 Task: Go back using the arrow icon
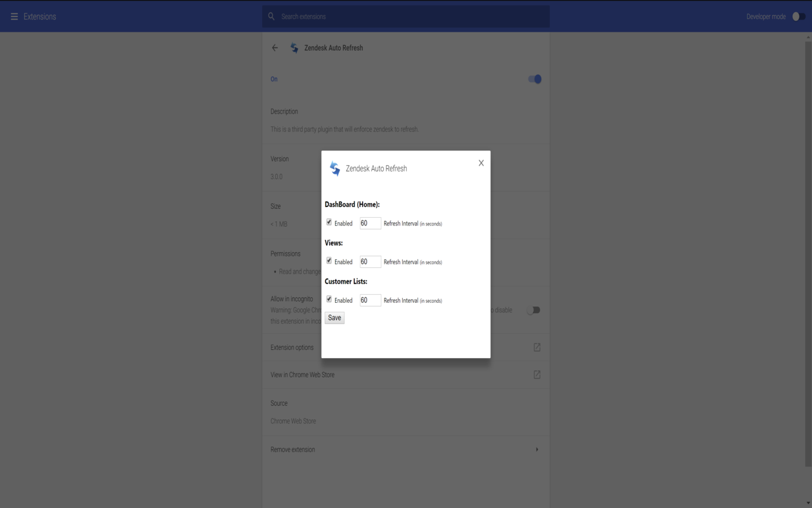point(275,48)
